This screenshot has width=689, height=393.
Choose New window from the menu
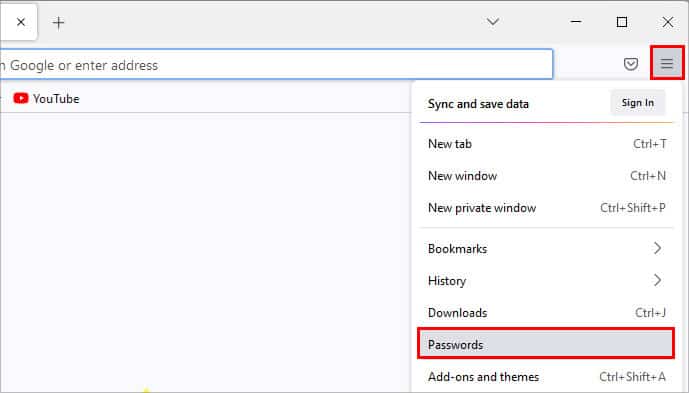tap(546, 176)
